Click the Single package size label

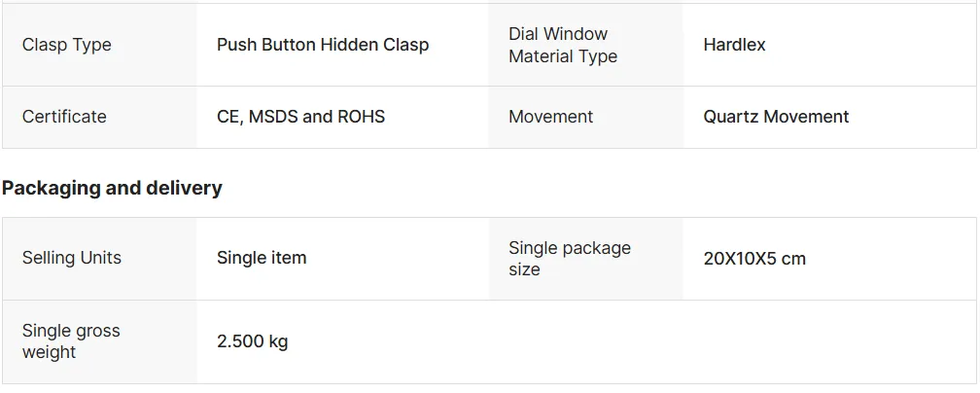pyautogui.click(x=569, y=258)
